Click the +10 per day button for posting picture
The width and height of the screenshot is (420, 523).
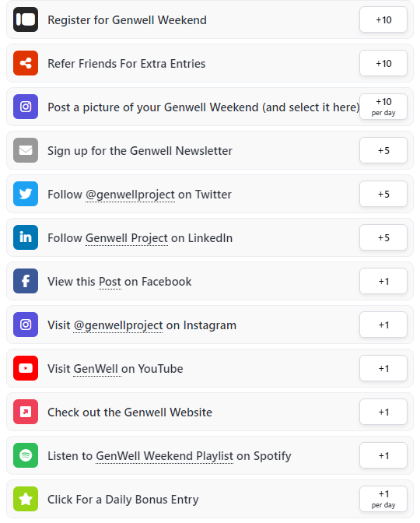pyautogui.click(x=383, y=107)
